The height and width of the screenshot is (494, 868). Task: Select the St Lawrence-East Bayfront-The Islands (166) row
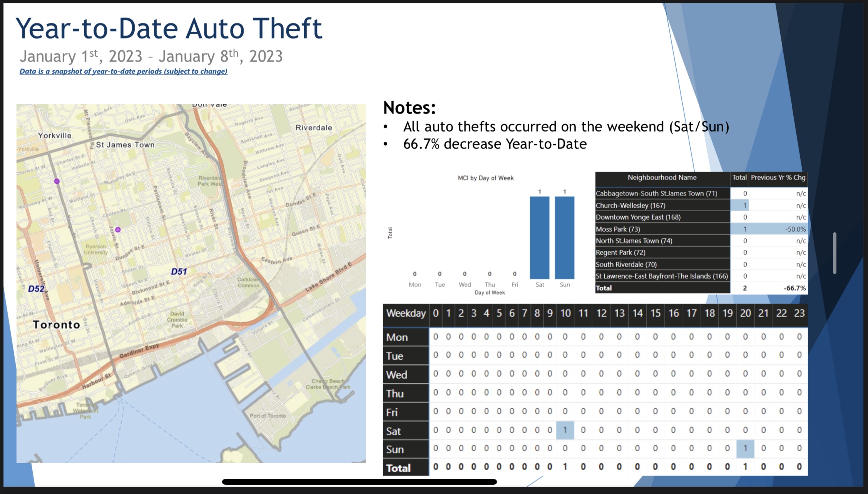pos(701,276)
